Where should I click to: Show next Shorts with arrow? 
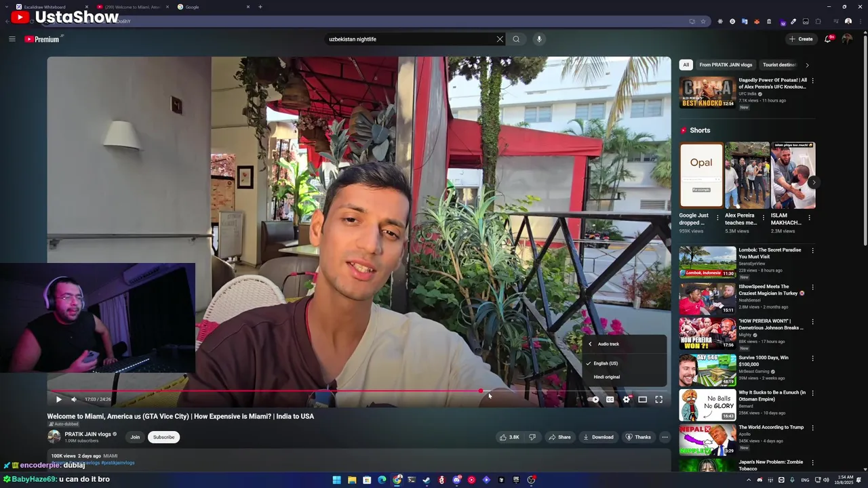(x=813, y=182)
